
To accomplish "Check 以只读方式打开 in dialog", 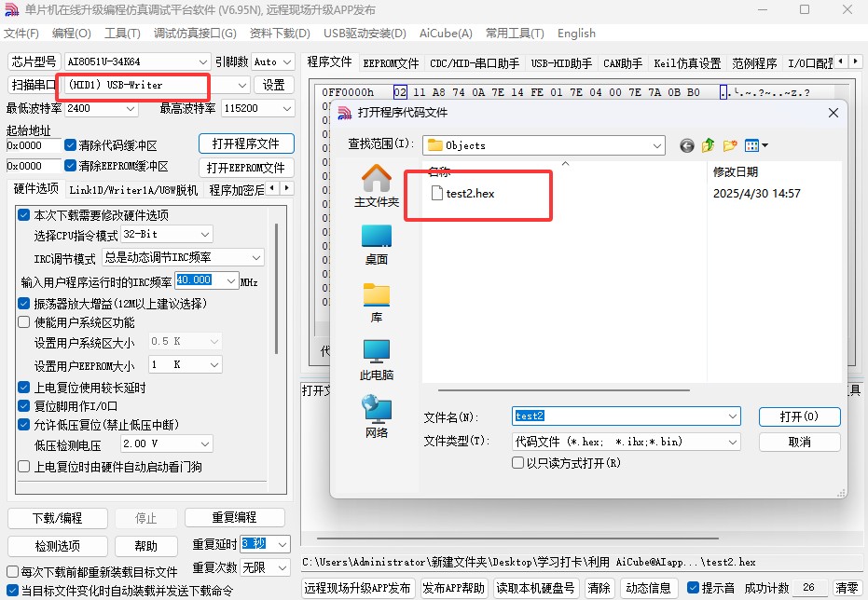I will [517, 463].
